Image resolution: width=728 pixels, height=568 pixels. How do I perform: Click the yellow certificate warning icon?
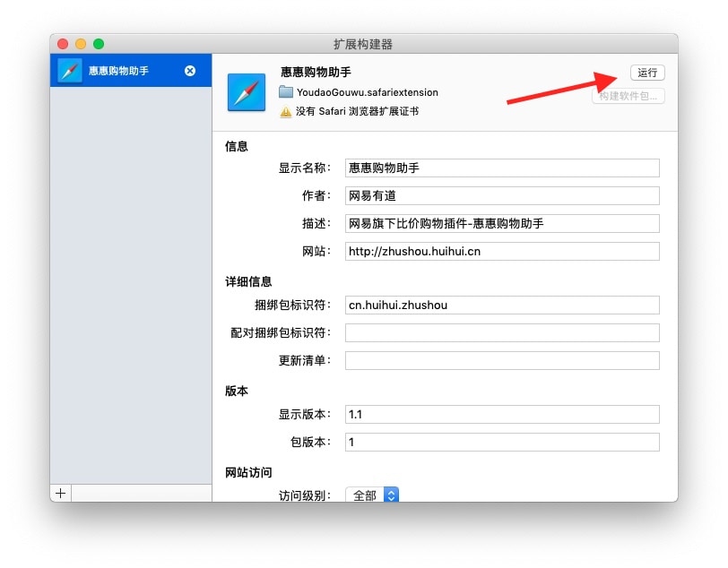[286, 112]
